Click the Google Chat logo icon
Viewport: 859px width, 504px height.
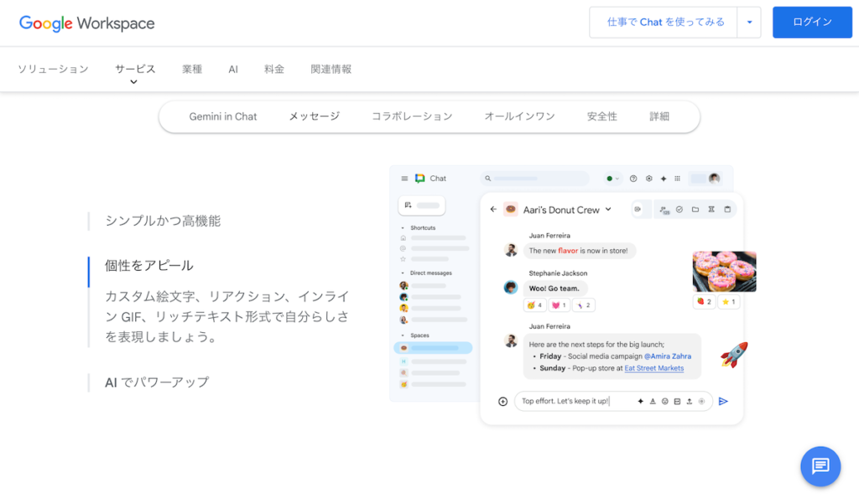point(420,179)
